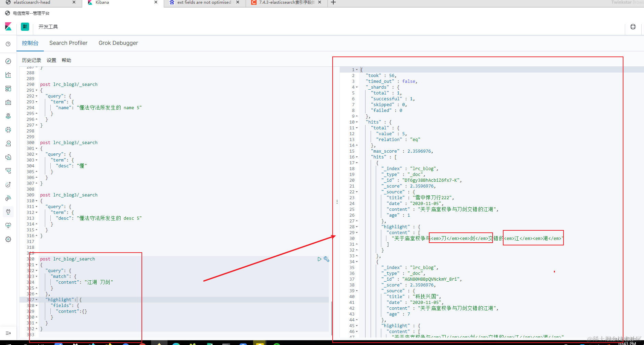Screen dimensions: 644x345
Task: Open the space selector avatar 默
Action: 25,27
